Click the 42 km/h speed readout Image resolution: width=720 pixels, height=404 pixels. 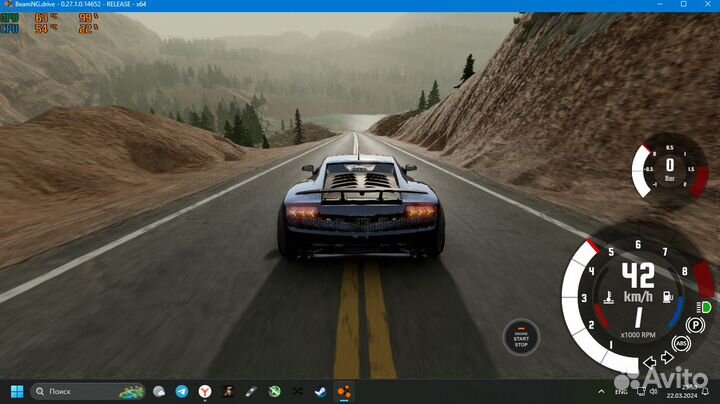(x=638, y=282)
